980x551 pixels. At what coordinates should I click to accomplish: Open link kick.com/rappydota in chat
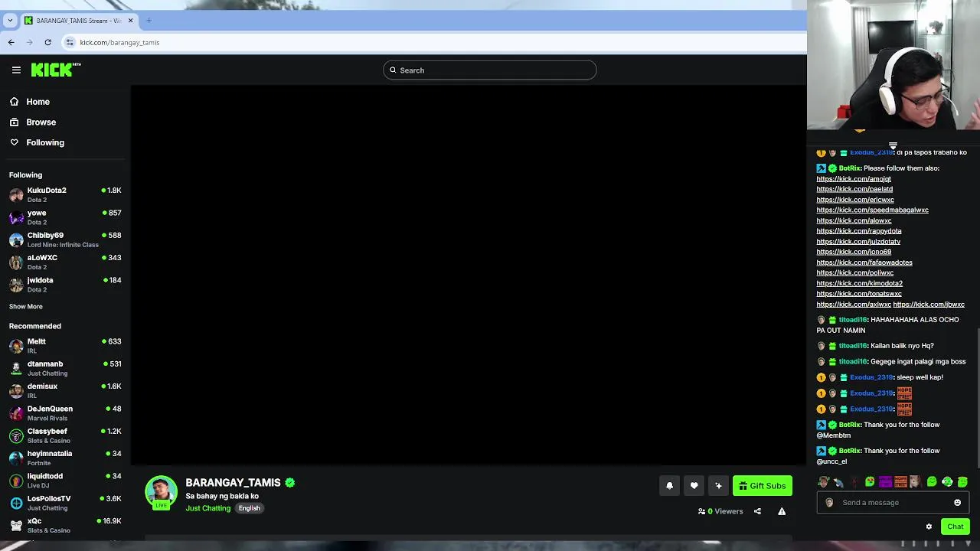(x=858, y=231)
